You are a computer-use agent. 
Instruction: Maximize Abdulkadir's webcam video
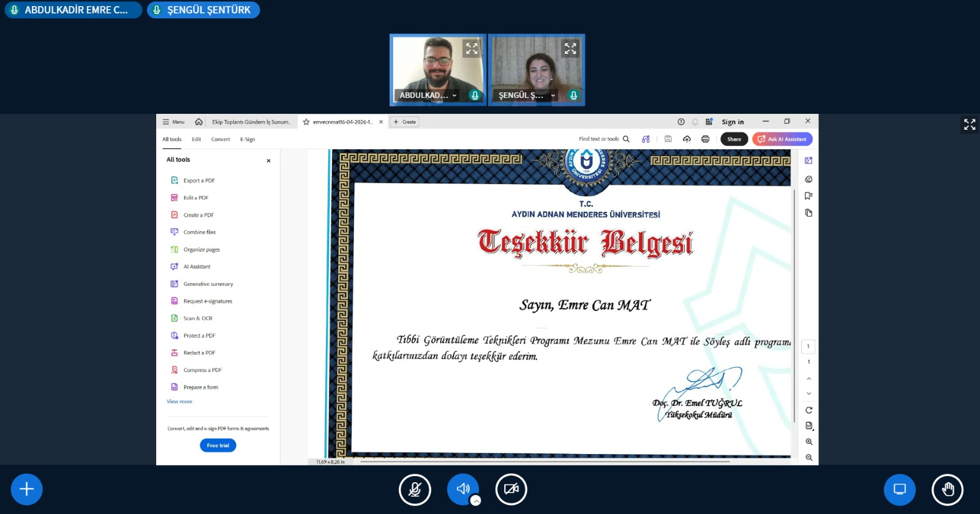click(x=471, y=48)
